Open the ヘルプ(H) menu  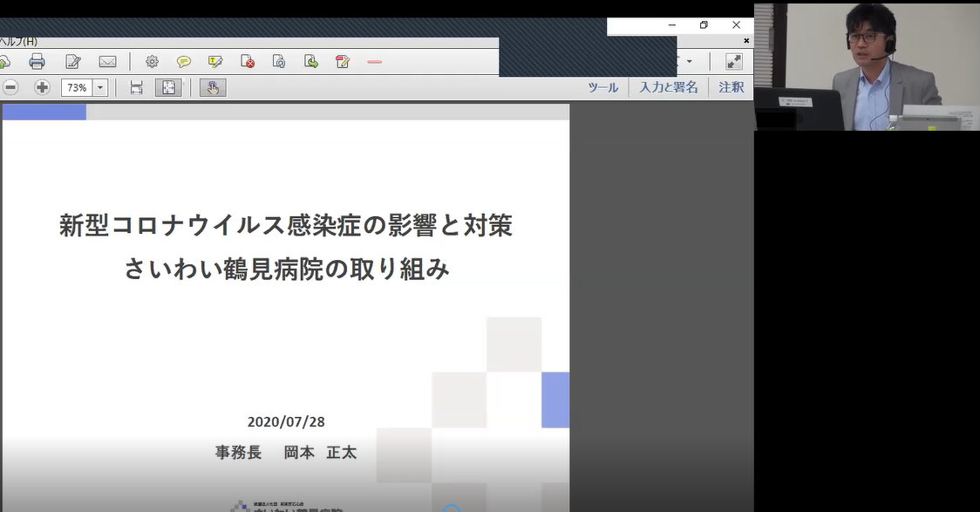18,41
